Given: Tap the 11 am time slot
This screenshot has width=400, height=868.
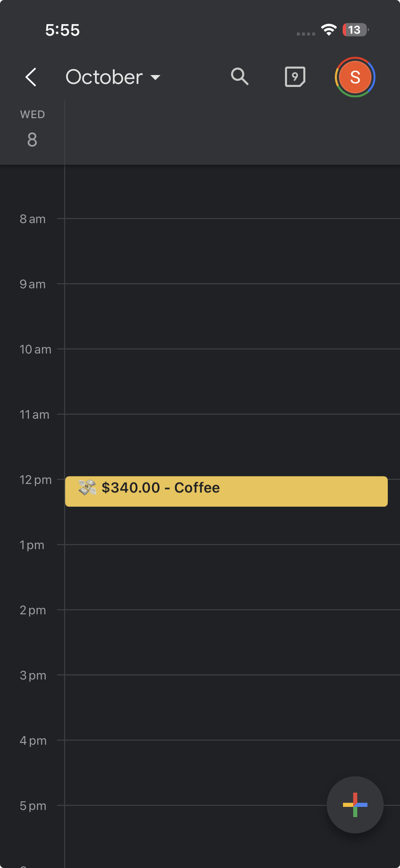Looking at the screenshot, I should [232, 445].
